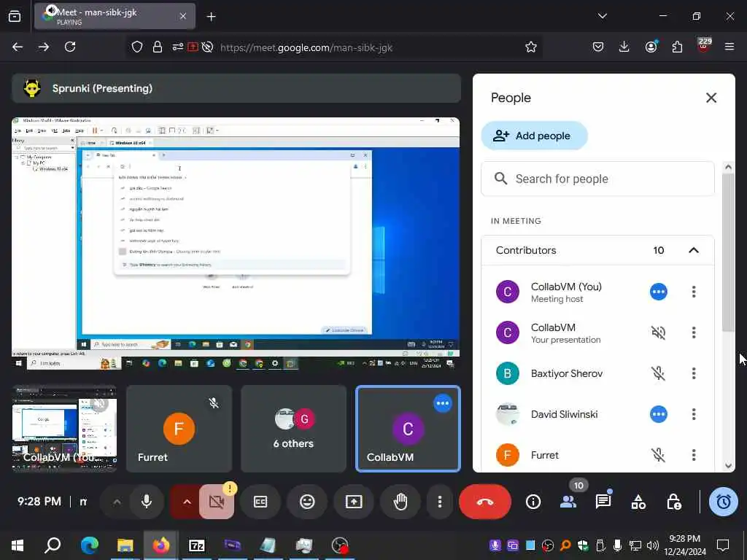Click the site padlock icon
747x560 pixels.
(158, 47)
